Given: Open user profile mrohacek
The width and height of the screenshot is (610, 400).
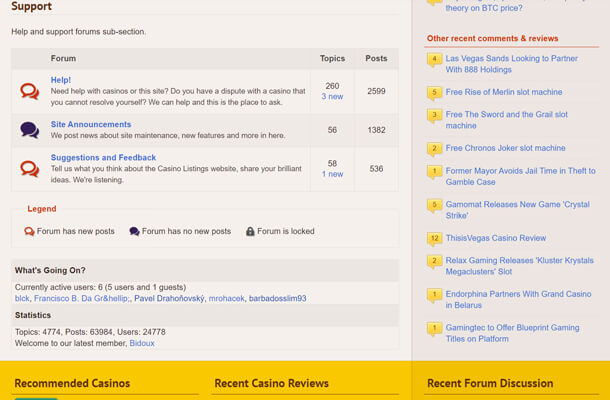Looking at the screenshot, I should (x=226, y=298).
